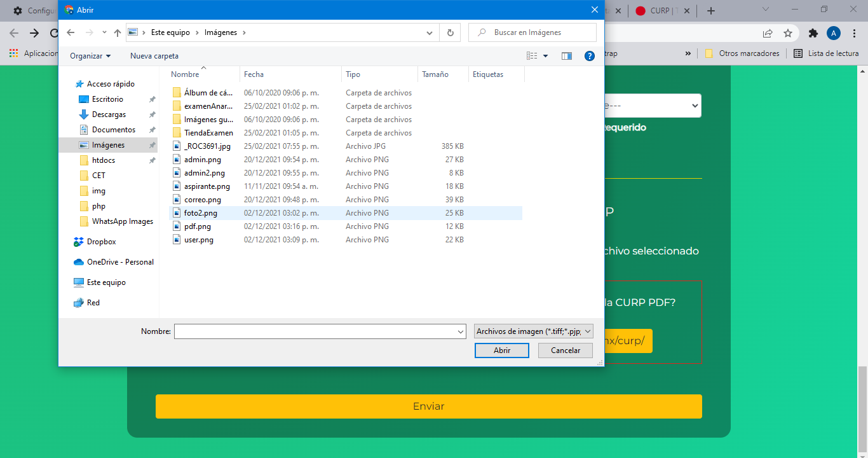
Task: Toggle the preview pane icon
Action: coord(567,56)
